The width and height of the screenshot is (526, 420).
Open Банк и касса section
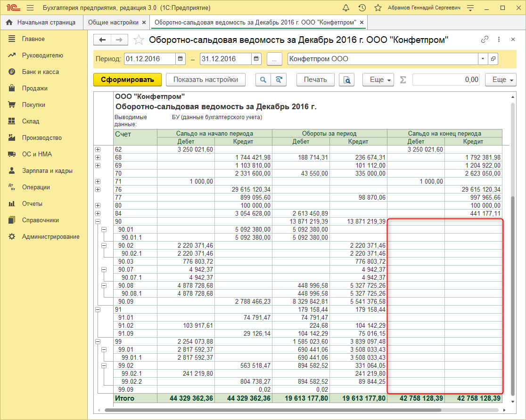40,72
